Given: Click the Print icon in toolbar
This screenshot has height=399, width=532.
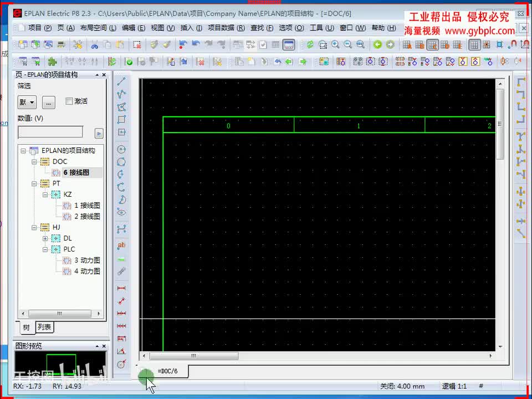Looking at the screenshot, I should (61, 44).
